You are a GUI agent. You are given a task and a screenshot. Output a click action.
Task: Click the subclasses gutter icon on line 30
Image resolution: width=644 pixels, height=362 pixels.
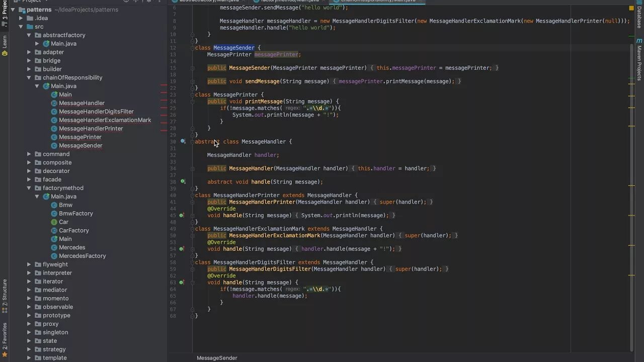click(x=183, y=141)
